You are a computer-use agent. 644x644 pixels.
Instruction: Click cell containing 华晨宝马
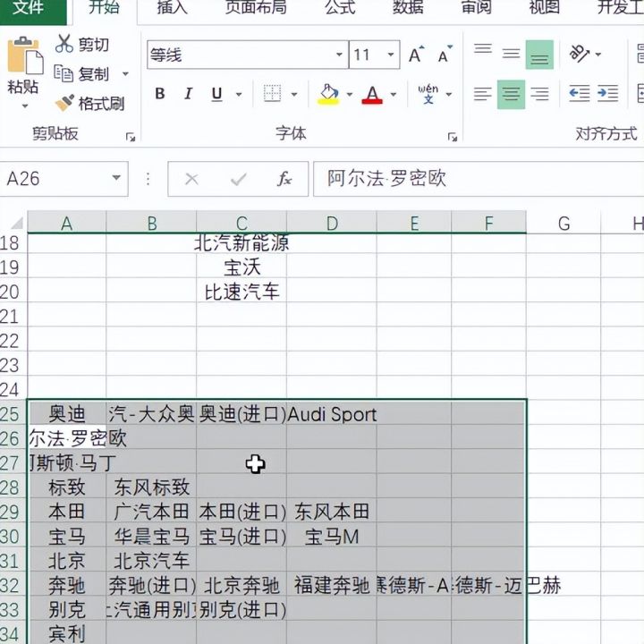point(151,536)
